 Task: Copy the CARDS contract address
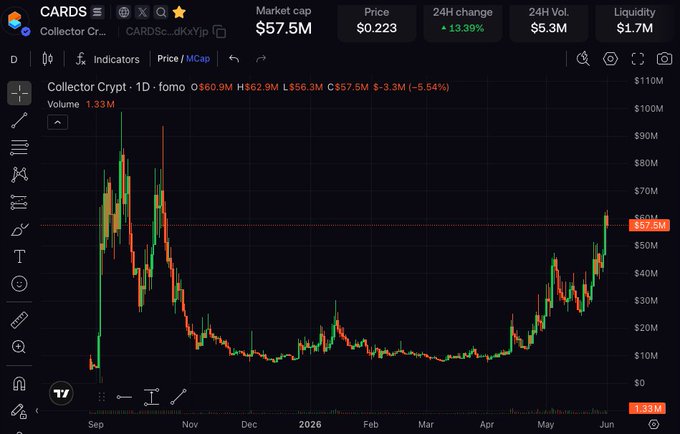(220, 32)
